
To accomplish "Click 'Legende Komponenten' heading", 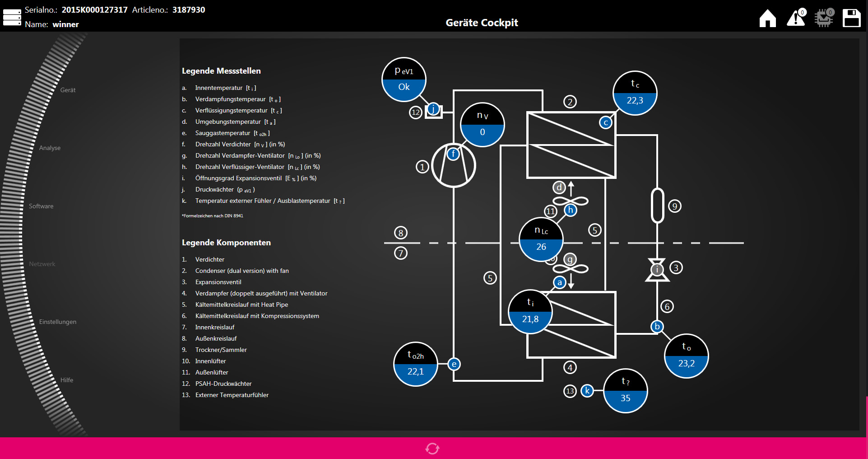I will coord(226,242).
